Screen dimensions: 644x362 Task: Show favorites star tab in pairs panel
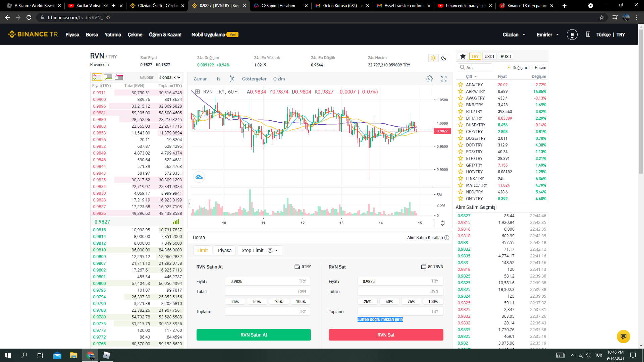pos(463,56)
